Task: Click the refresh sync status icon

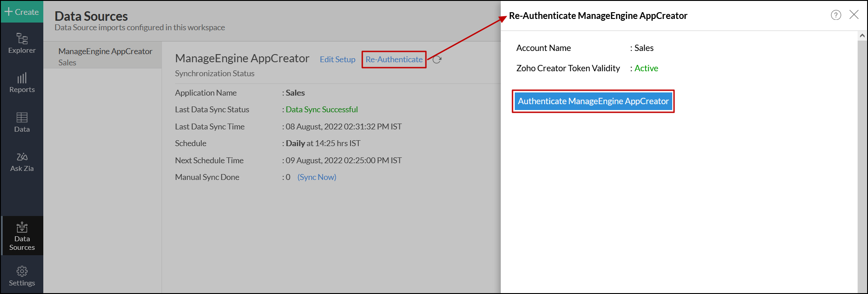Action: coord(437,60)
